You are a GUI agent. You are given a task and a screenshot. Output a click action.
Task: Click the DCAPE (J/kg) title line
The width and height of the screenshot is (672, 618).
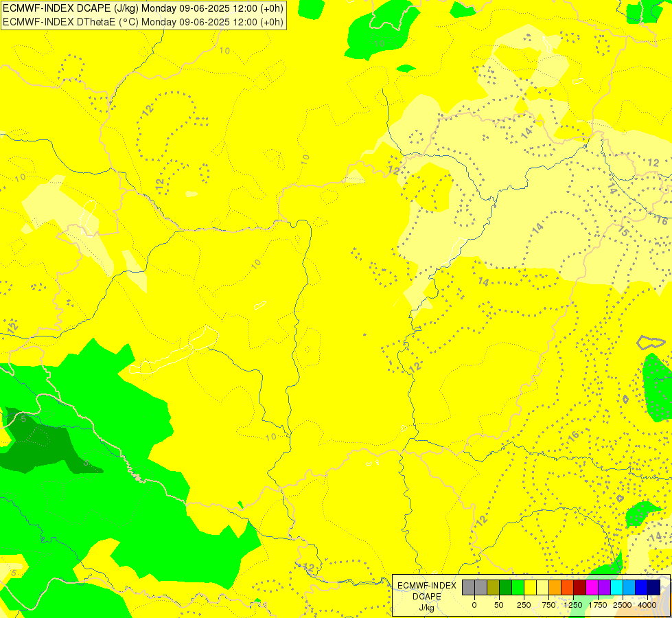coord(143,8)
